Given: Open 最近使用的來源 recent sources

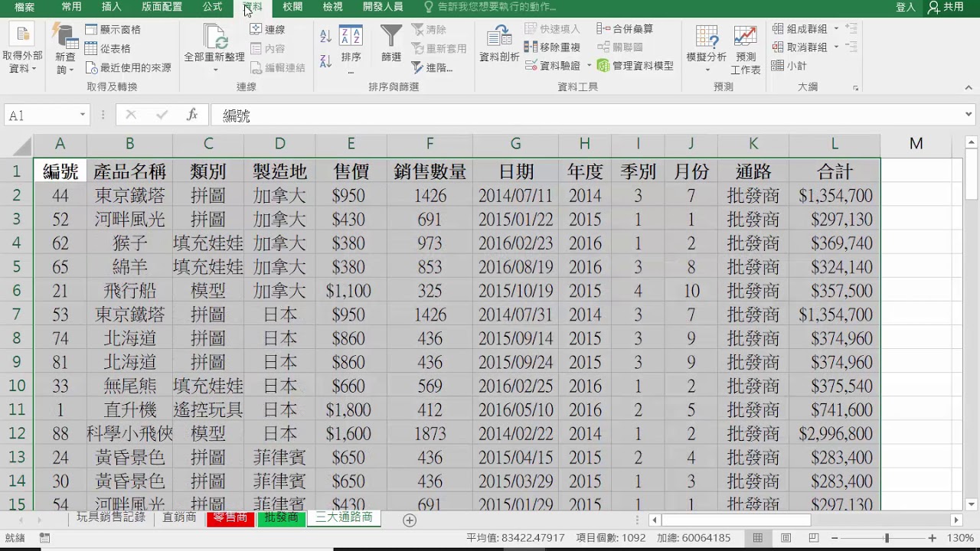Looking at the screenshot, I should [x=128, y=67].
